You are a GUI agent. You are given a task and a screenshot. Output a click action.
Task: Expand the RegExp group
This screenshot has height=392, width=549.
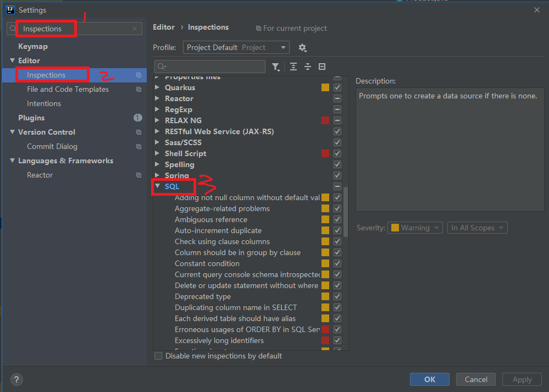(x=158, y=109)
